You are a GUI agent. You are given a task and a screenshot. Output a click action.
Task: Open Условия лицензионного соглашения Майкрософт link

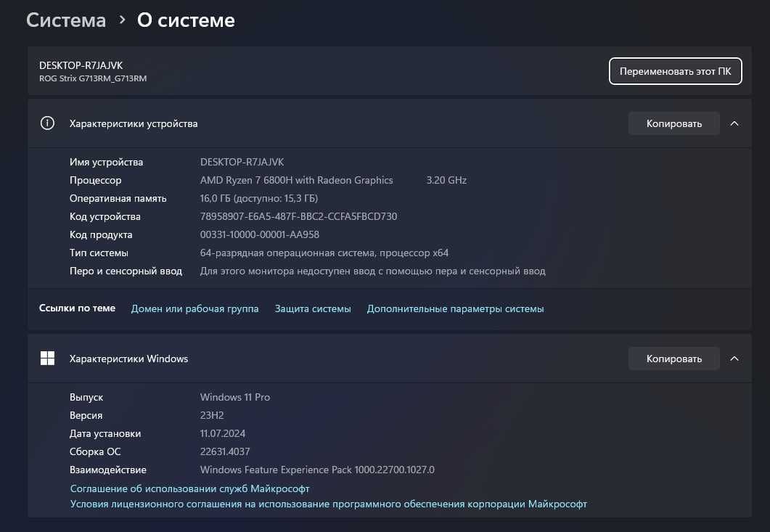329,504
